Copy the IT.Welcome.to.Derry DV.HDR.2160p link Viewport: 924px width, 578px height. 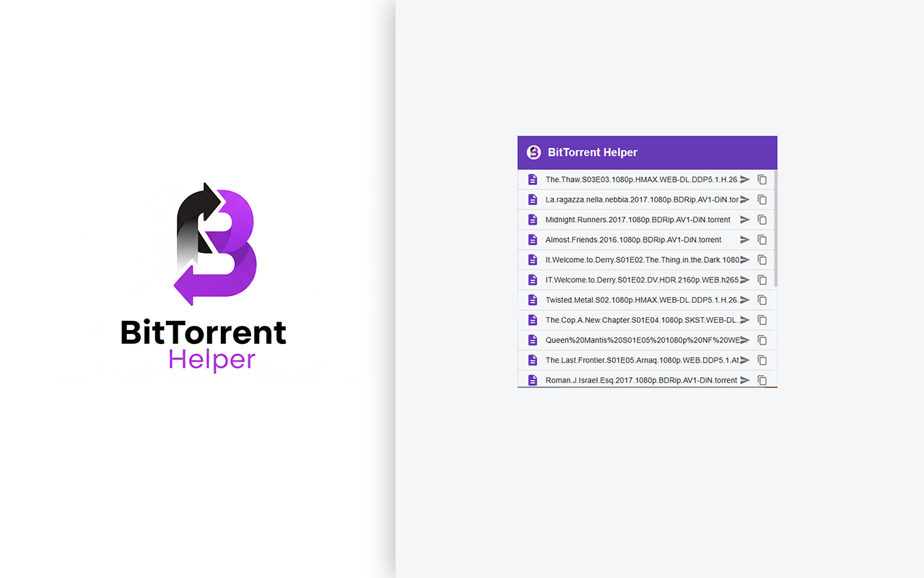point(762,280)
